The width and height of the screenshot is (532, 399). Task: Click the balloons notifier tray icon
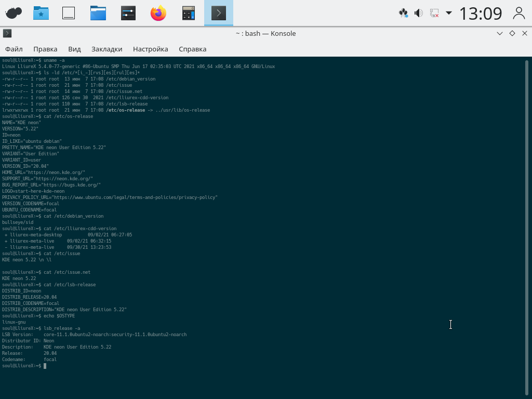[x=403, y=13]
